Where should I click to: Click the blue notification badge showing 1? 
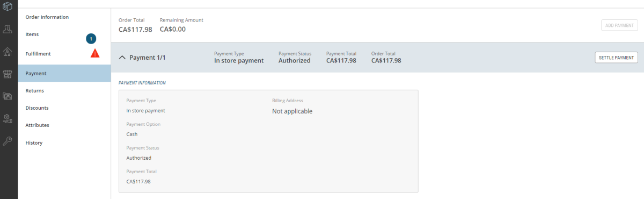tap(91, 39)
